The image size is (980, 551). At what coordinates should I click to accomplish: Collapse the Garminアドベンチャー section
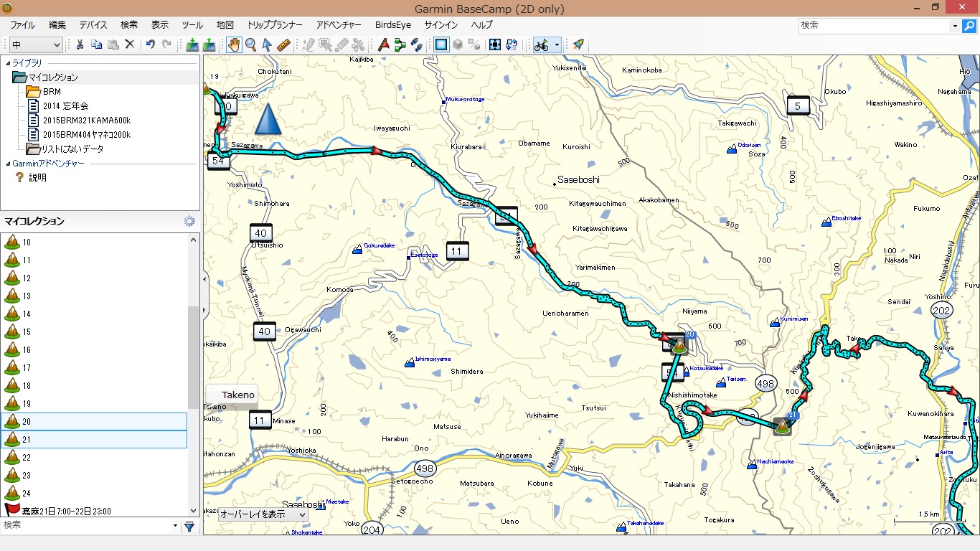tap(6, 164)
